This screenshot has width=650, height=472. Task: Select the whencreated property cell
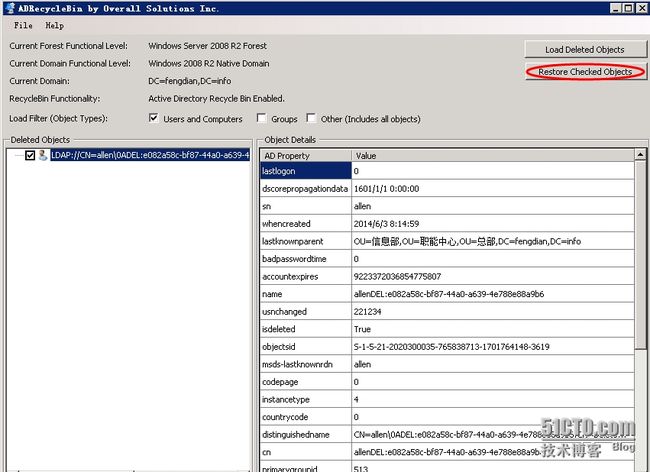tap(306, 224)
